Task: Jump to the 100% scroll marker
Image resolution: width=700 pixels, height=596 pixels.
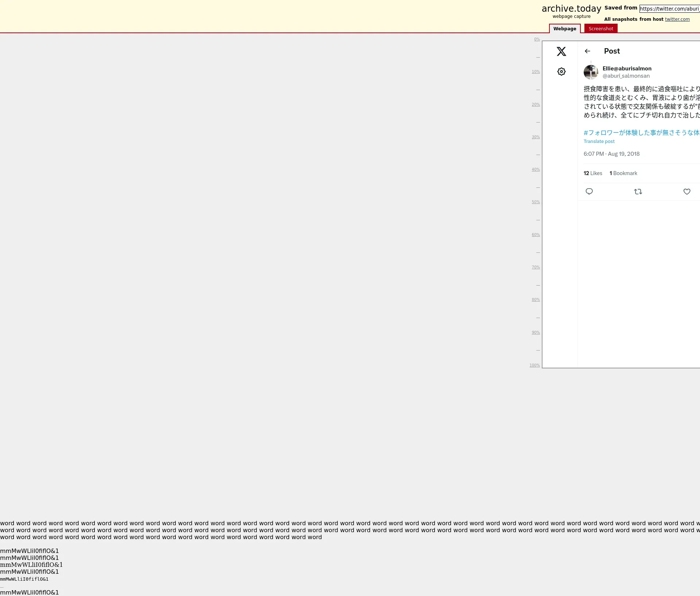Action: click(x=534, y=365)
